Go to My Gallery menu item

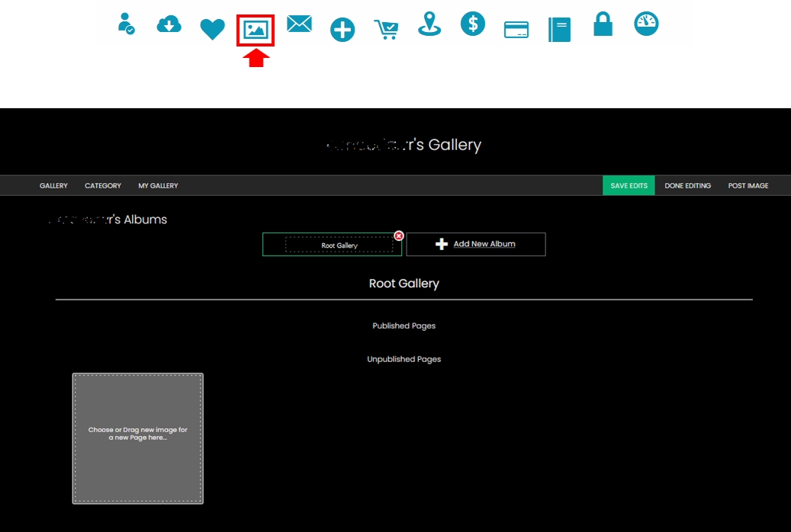(158, 186)
